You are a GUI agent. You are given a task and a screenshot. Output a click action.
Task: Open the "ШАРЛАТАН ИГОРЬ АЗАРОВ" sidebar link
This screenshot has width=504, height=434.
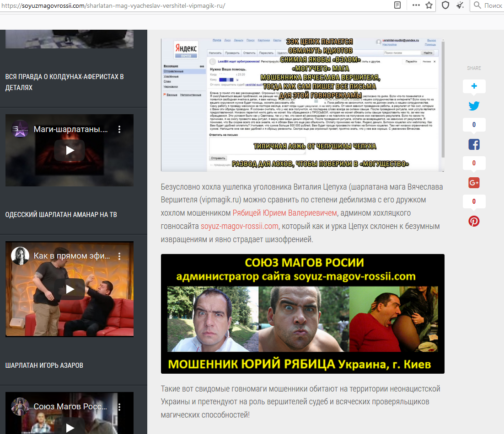point(44,365)
